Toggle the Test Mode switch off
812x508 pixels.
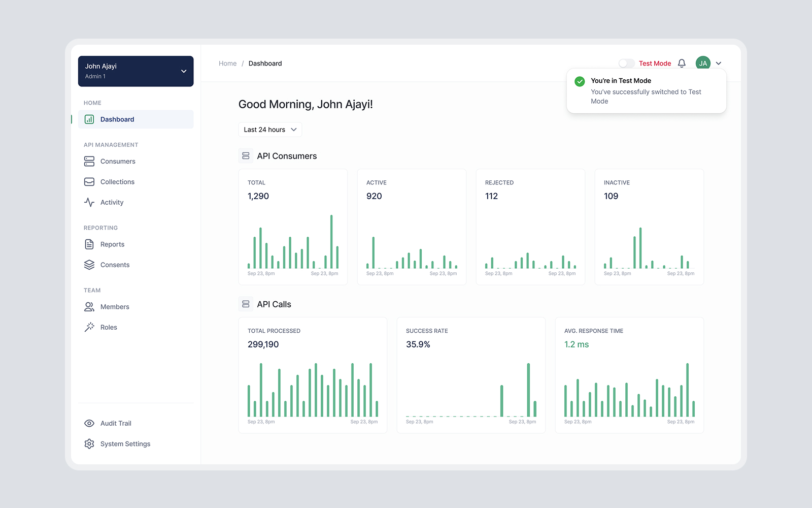(x=627, y=63)
